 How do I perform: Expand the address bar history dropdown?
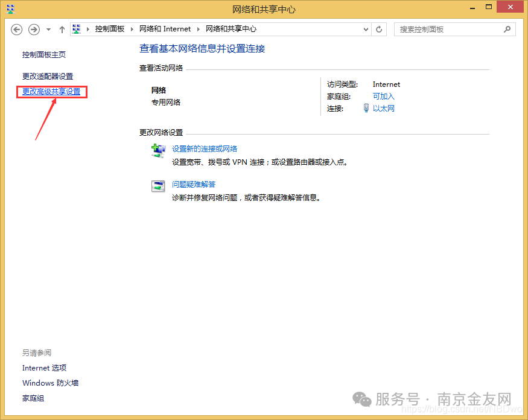coord(366,29)
